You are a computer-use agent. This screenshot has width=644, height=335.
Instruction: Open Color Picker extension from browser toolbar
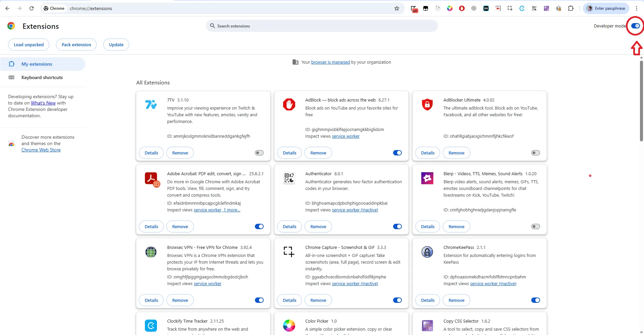(450, 8)
